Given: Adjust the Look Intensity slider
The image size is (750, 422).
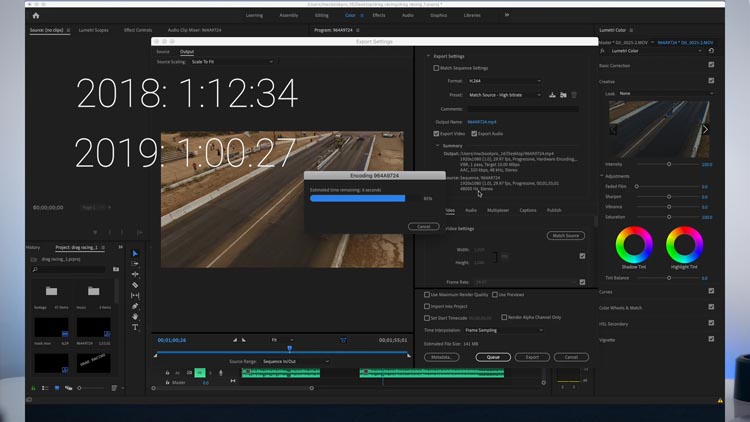Looking at the screenshot, I should [668, 164].
